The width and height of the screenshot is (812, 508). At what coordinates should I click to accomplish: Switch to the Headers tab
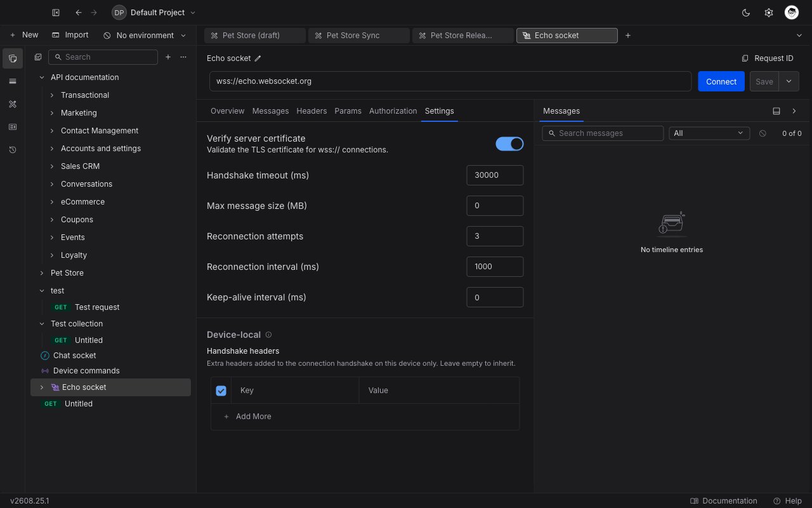[x=311, y=111]
